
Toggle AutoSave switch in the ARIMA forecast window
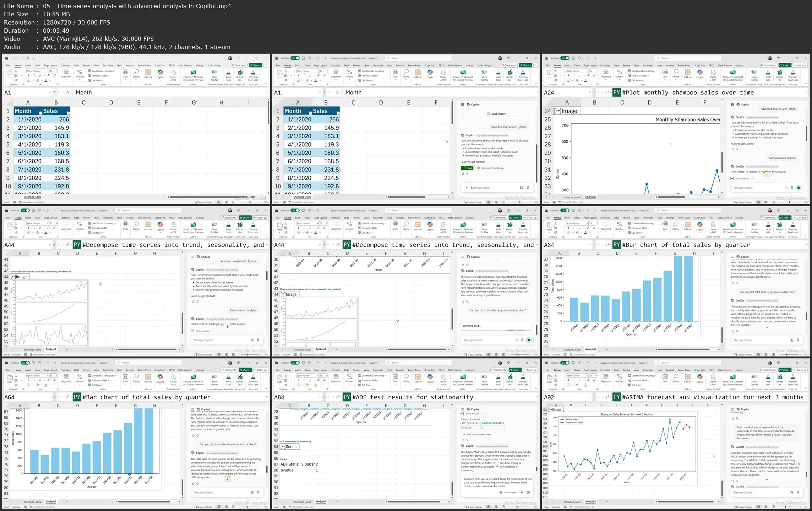pyautogui.click(x=565, y=363)
